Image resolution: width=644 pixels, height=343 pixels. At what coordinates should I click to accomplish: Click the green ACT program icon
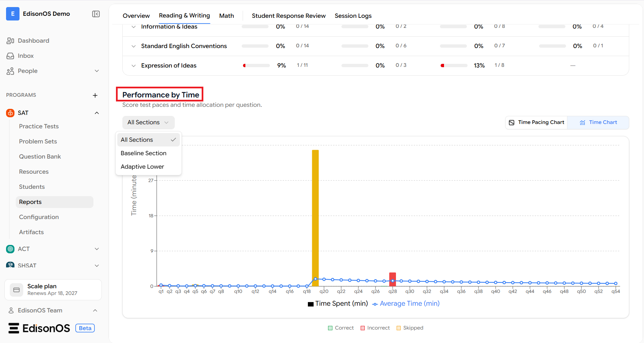pos(10,249)
